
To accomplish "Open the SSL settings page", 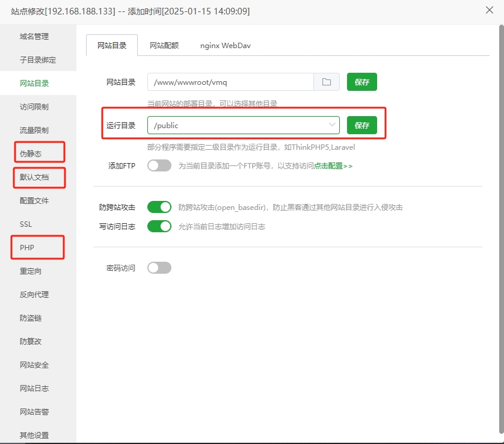I will pyautogui.click(x=26, y=223).
